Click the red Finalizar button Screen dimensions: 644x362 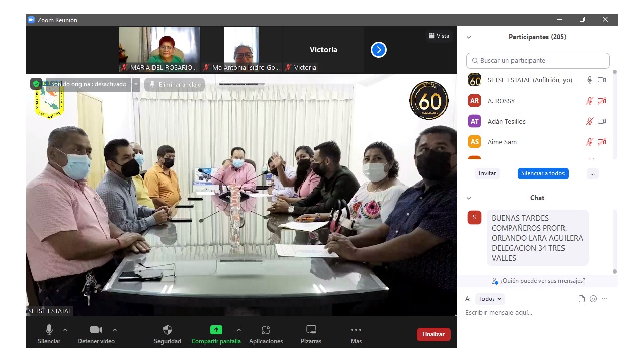click(434, 334)
